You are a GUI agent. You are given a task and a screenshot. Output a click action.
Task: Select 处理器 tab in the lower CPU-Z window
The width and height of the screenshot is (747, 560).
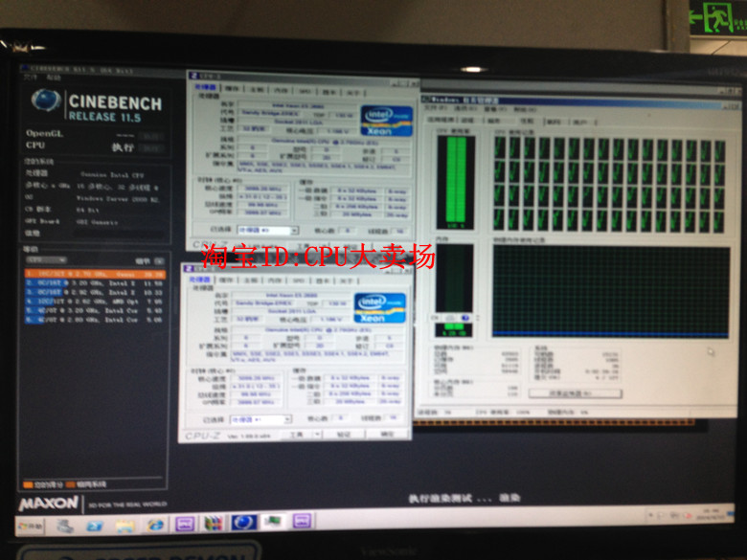[199, 280]
